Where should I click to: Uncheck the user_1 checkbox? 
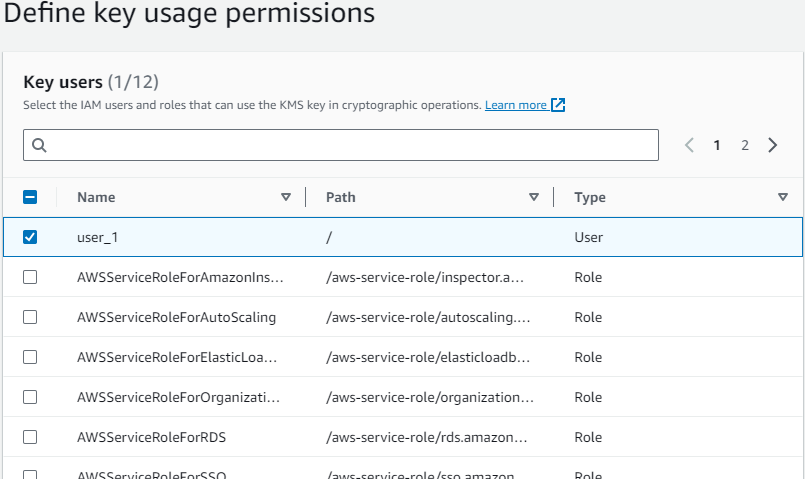click(30, 237)
